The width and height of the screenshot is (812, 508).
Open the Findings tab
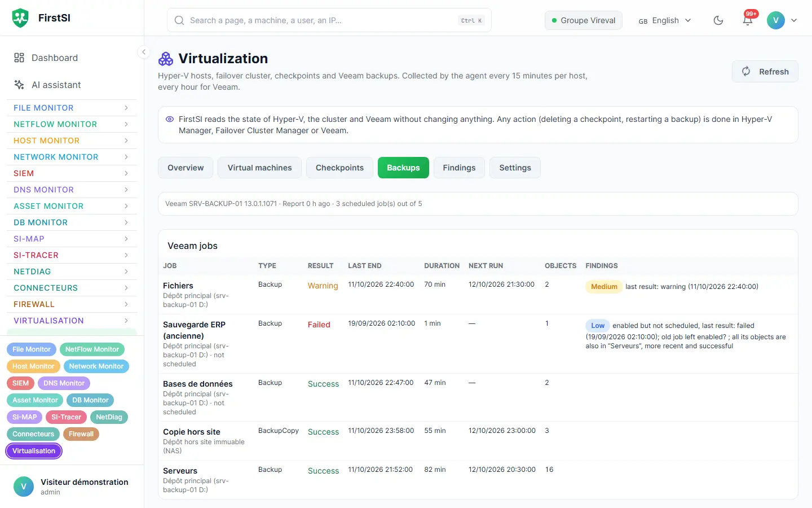click(459, 168)
